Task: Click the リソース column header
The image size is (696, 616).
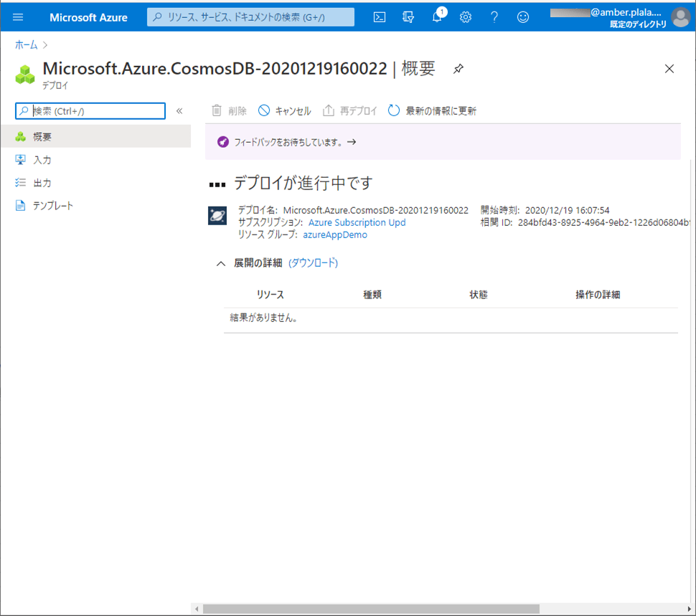Action: pos(271,295)
